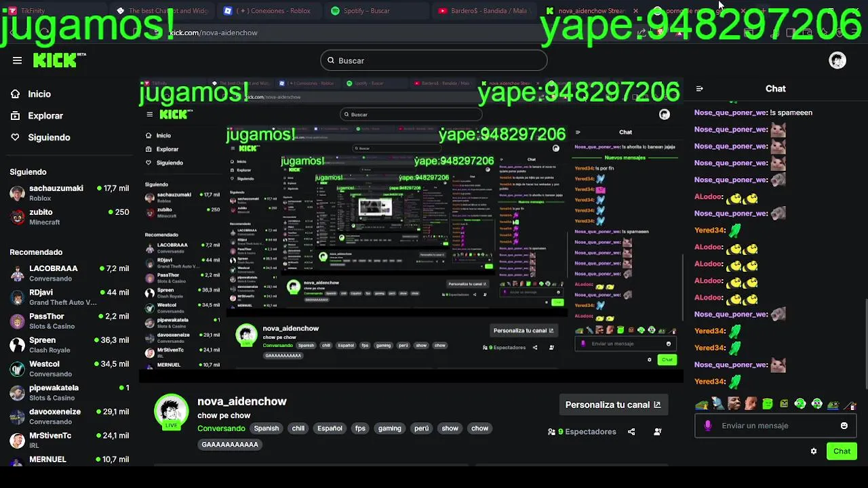
Task: Insert the solid green square-face quick emote
Action: click(768, 405)
